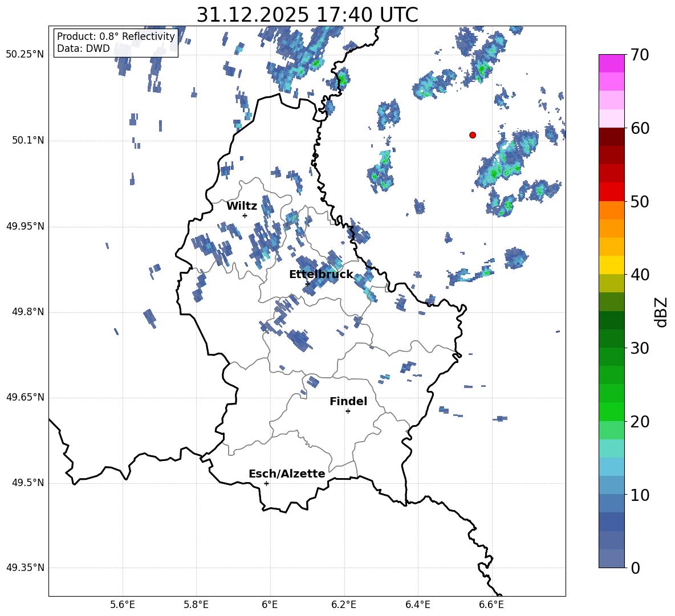Screen dimensions: 675x616
Task: Click the 50 tick on the colorbar
Action: [x=640, y=201]
